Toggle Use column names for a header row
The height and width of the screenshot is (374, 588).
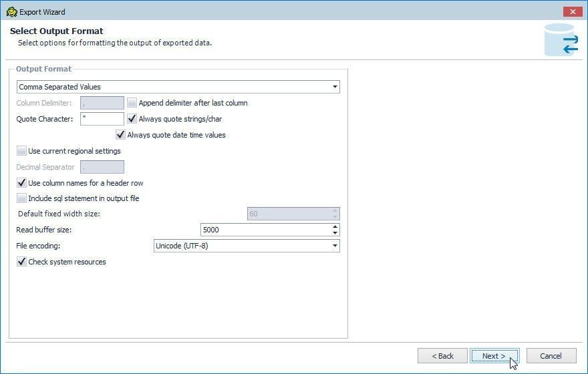point(22,183)
